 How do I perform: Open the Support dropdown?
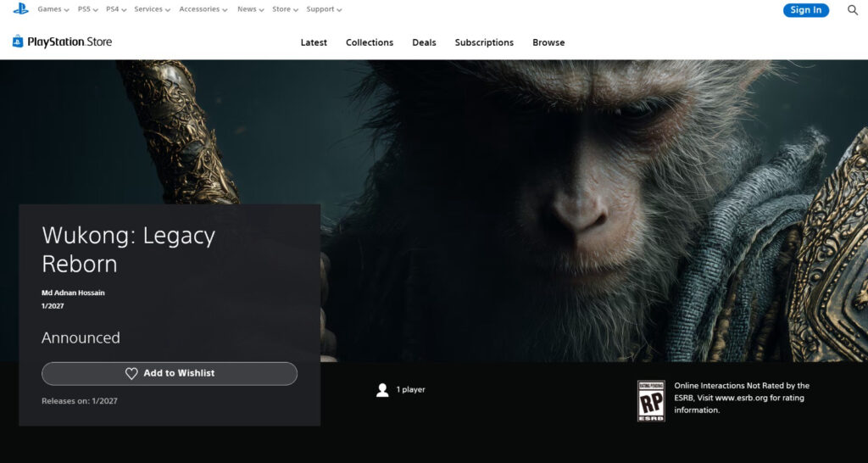324,9
